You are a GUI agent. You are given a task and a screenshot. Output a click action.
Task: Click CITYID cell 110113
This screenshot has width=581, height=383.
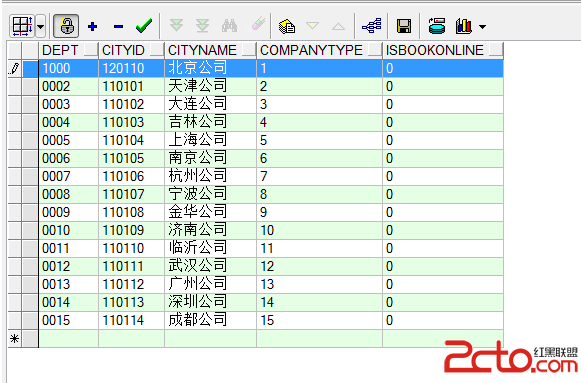[x=132, y=302]
